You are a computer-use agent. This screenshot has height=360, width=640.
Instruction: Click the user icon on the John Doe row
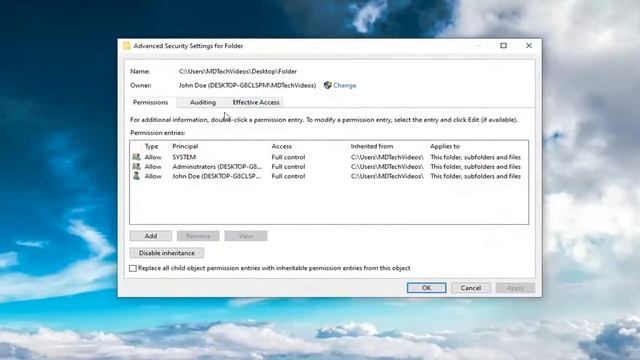click(136, 176)
